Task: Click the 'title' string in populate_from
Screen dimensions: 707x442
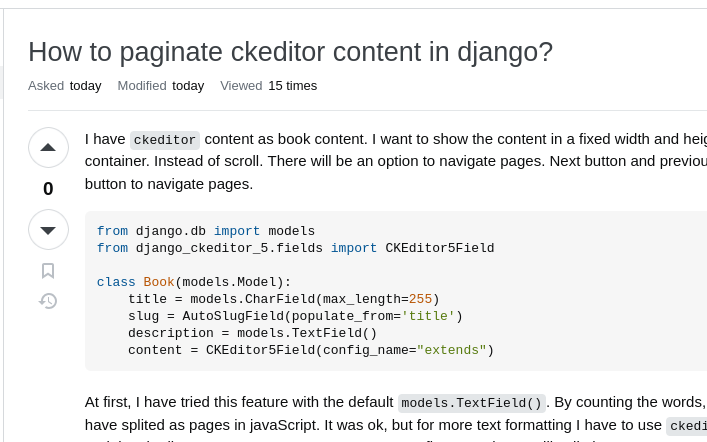Action: point(428,316)
